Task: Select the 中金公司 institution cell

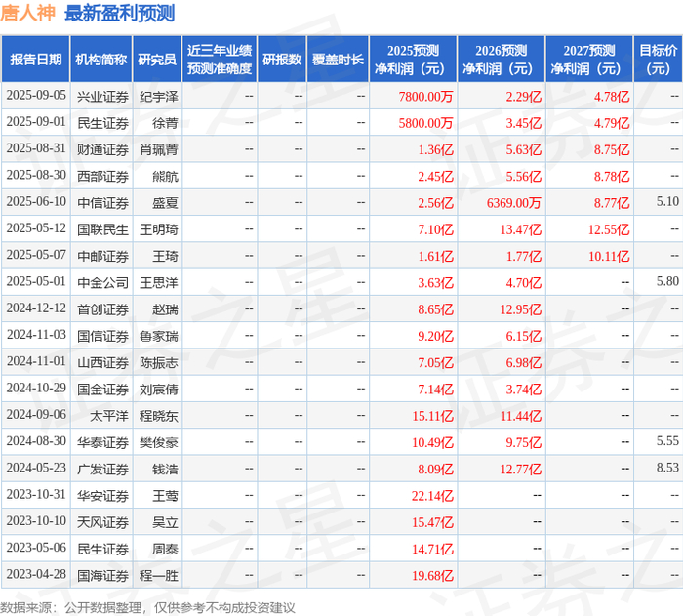Action: 102,282
